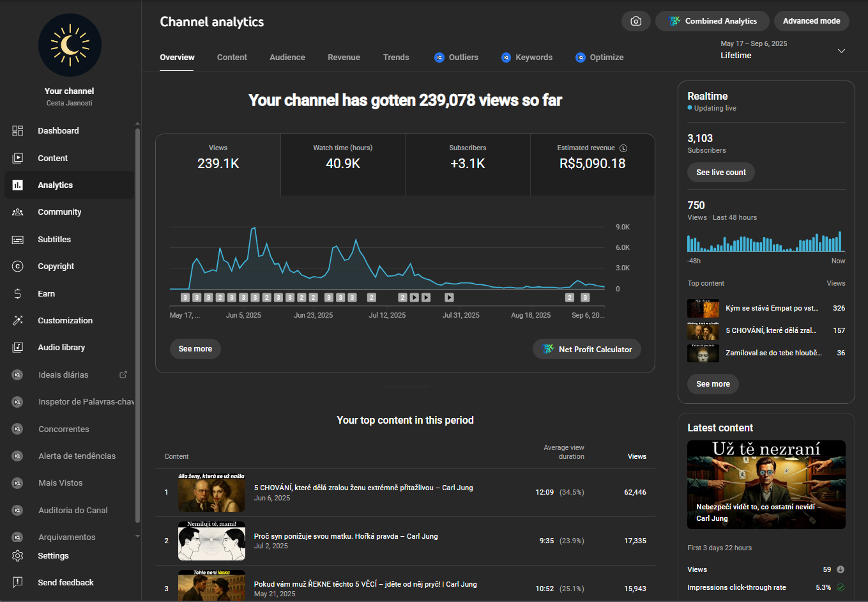Open the Net Profit Calculator
Viewport: 868px width, 602px height.
pos(587,350)
